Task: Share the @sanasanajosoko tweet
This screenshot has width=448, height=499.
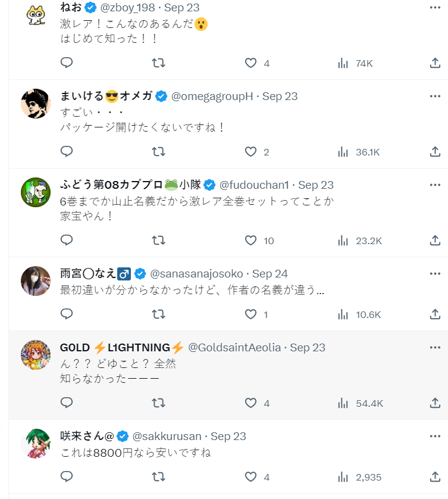Action: [435, 314]
